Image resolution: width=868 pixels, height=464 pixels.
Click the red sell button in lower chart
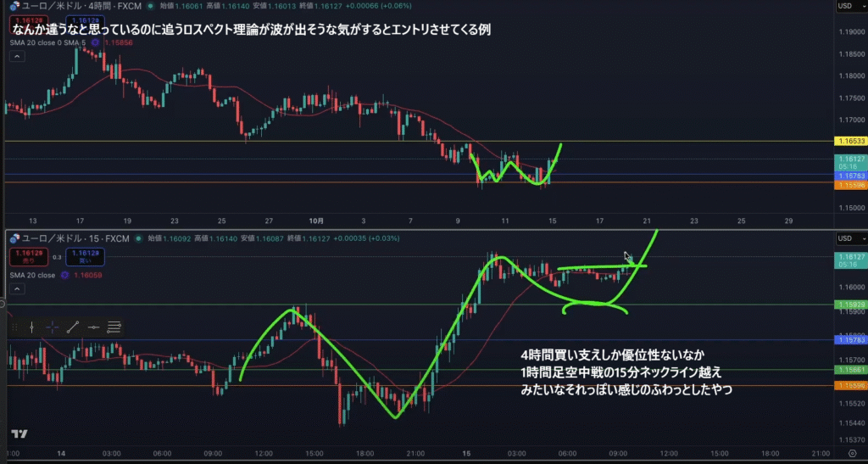click(28, 256)
